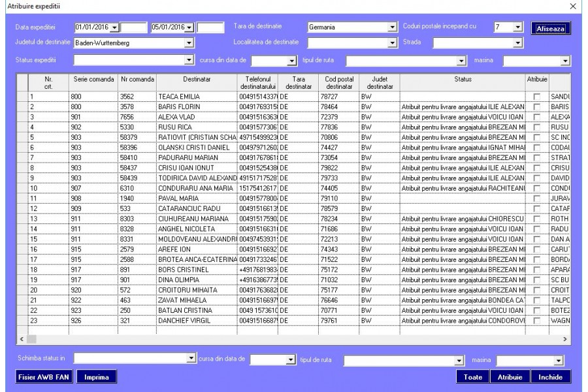Viewport: 588px width, 392px height.
Task: Click the Atribuie button at bottom
Action: point(510,377)
